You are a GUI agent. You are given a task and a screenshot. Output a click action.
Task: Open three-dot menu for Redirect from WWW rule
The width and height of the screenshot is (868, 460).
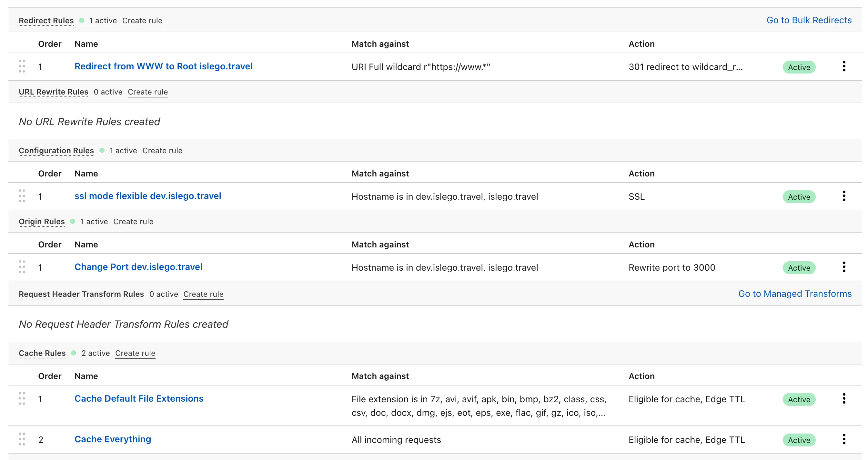point(844,66)
